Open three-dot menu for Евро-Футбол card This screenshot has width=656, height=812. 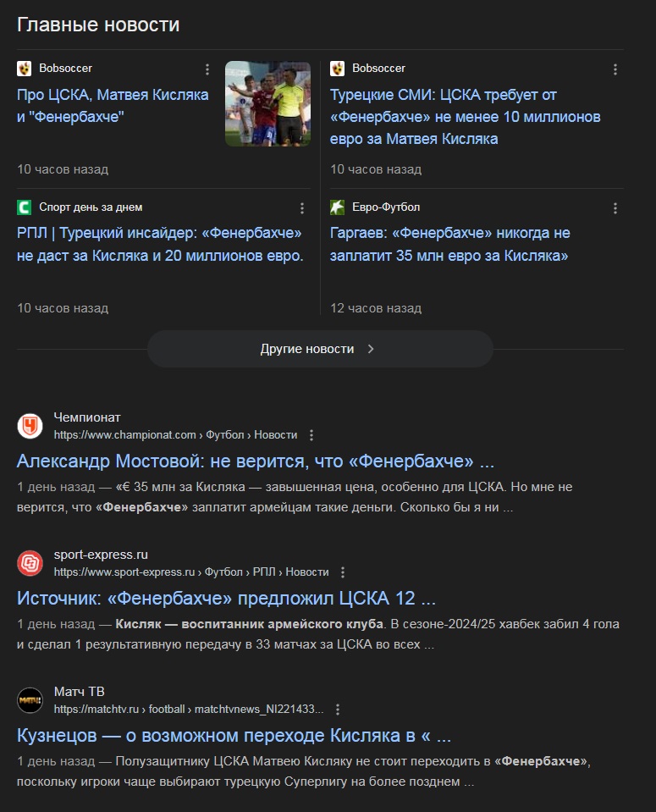615,208
